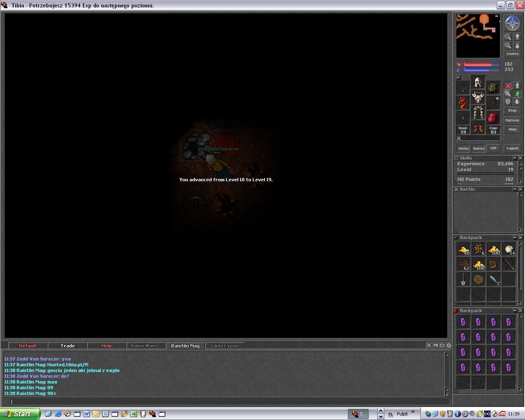This screenshot has height=420, width=525.
Task: Toggle the Skills window
Action: 463,148
